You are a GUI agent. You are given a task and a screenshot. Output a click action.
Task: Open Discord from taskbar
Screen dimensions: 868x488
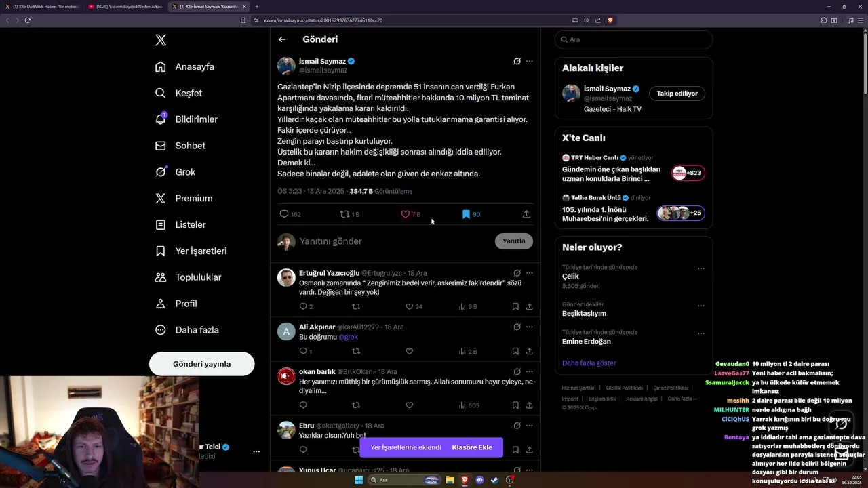[480, 480]
